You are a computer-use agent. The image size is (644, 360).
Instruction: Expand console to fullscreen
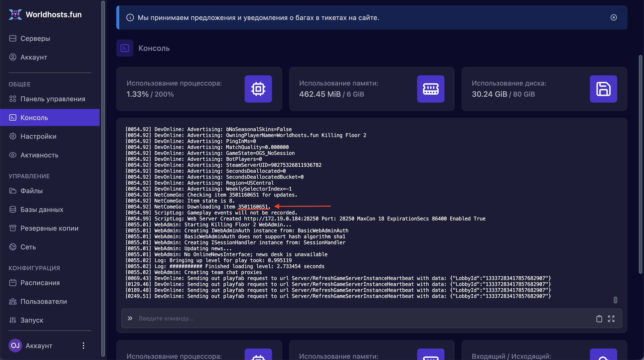(611, 319)
